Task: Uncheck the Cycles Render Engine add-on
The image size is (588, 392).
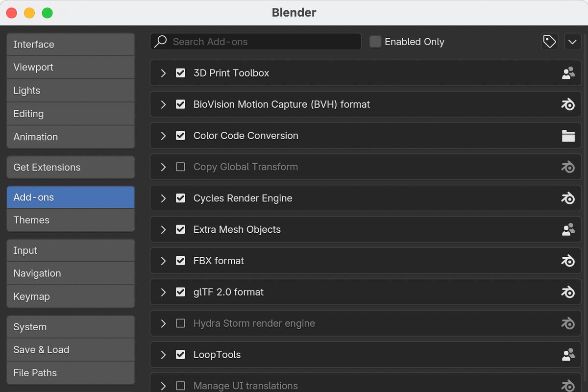Action: tap(180, 198)
